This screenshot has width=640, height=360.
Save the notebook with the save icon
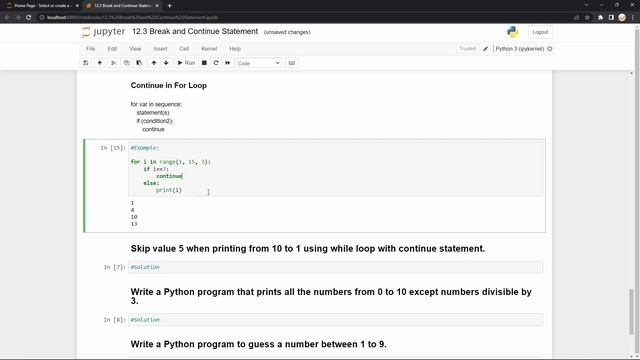coord(86,63)
